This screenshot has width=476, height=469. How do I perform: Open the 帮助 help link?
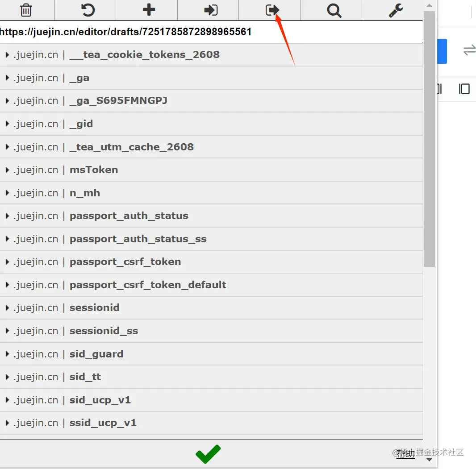pos(405,453)
